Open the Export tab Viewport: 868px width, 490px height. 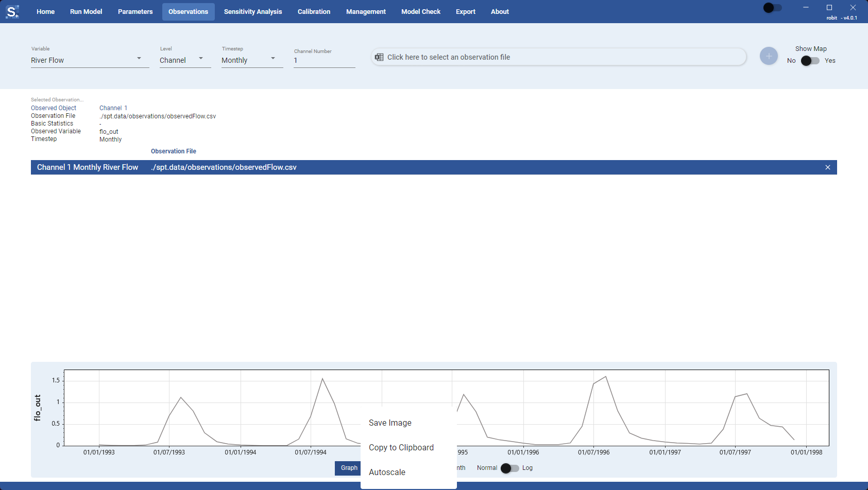pos(466,11)
